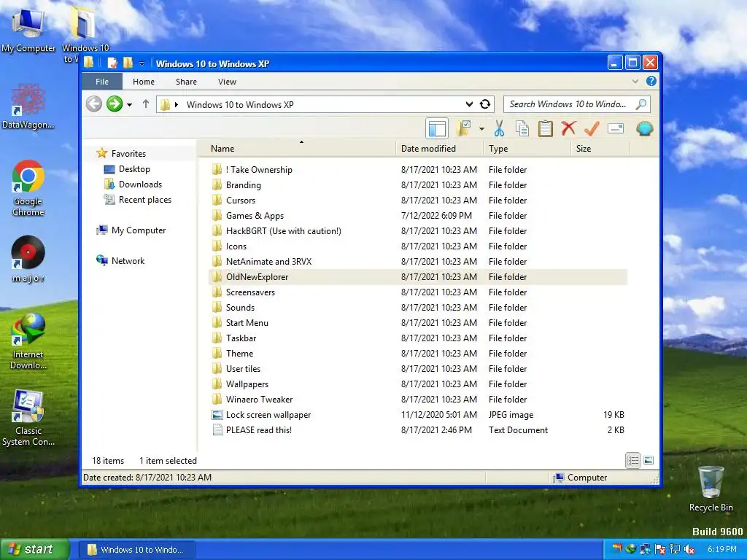747x560 pixels.
Task: Open Desktop in navigation pane
Action: coord(134,169)
